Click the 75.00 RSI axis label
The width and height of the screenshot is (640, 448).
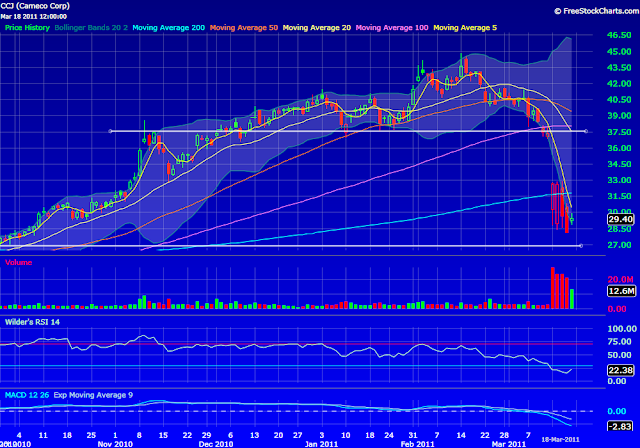[x=620, y=342]
